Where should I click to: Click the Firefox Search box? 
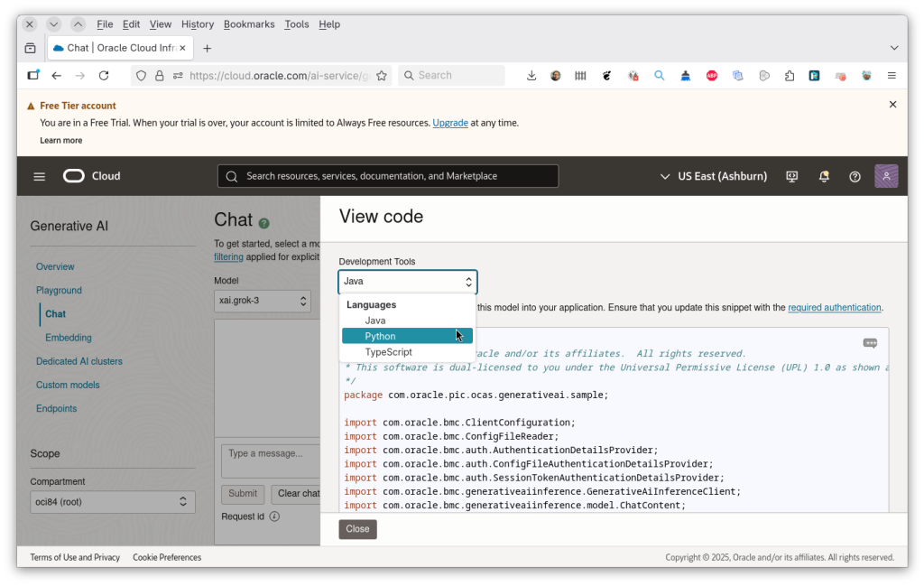451,76
